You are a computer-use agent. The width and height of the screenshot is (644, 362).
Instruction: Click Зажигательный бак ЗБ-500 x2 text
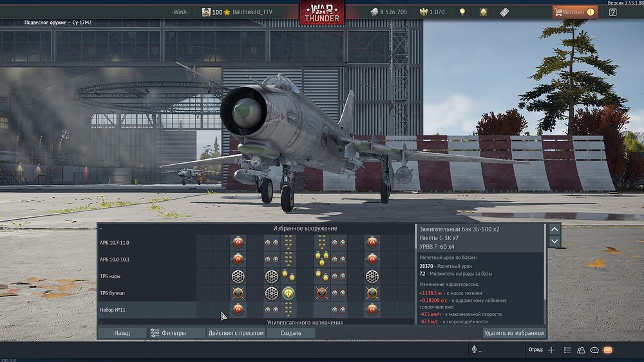[x=459, y=229]
